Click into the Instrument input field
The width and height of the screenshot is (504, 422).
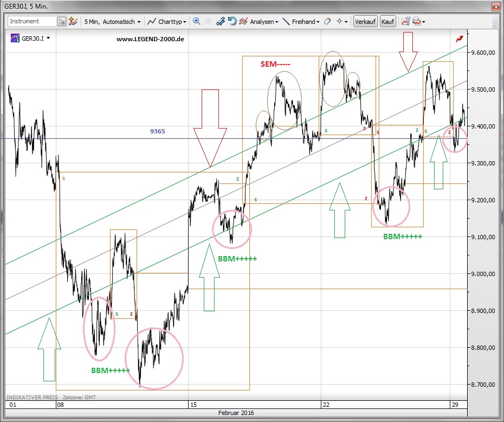31,22
